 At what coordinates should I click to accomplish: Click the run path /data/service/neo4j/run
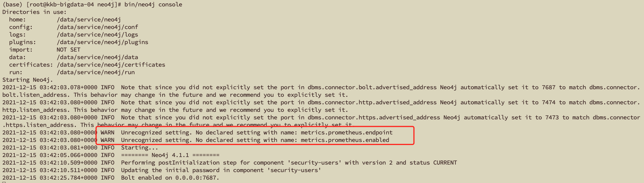click(96, 72)
